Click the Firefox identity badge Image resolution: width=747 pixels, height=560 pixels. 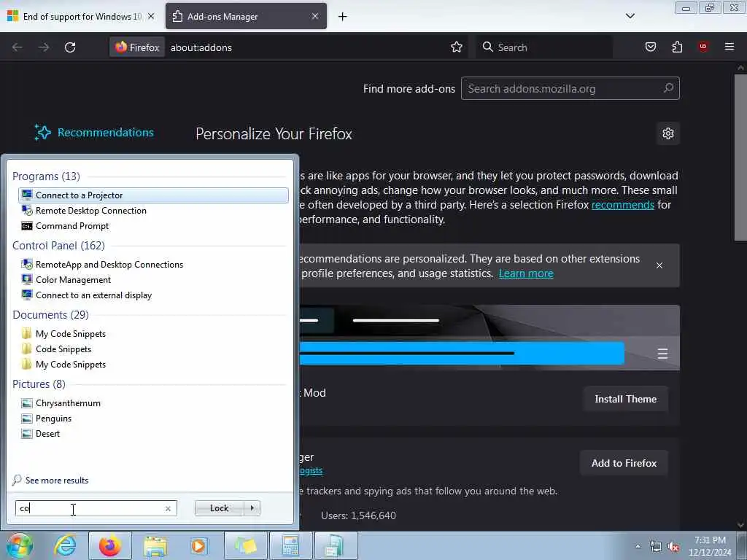[x=137, y=47]
